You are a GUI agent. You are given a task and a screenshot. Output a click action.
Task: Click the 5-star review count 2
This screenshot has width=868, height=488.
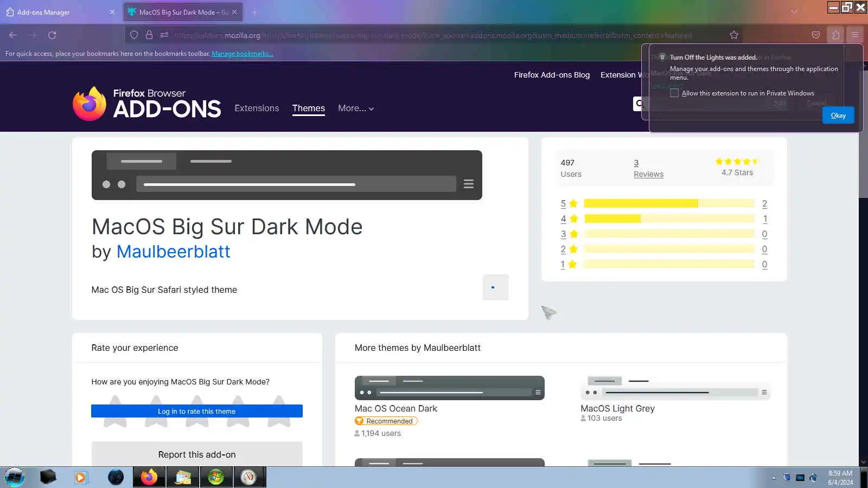[764, 204]
